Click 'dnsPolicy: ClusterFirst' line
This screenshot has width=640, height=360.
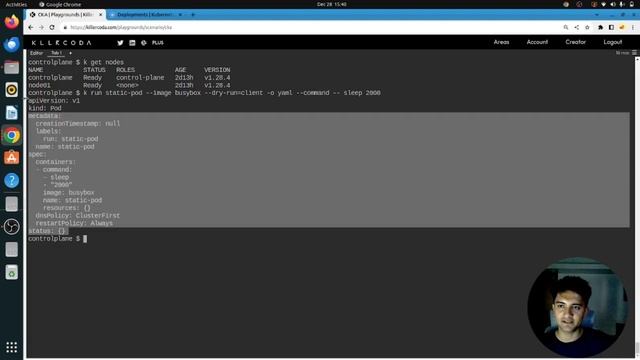click(x=78, y=216)
